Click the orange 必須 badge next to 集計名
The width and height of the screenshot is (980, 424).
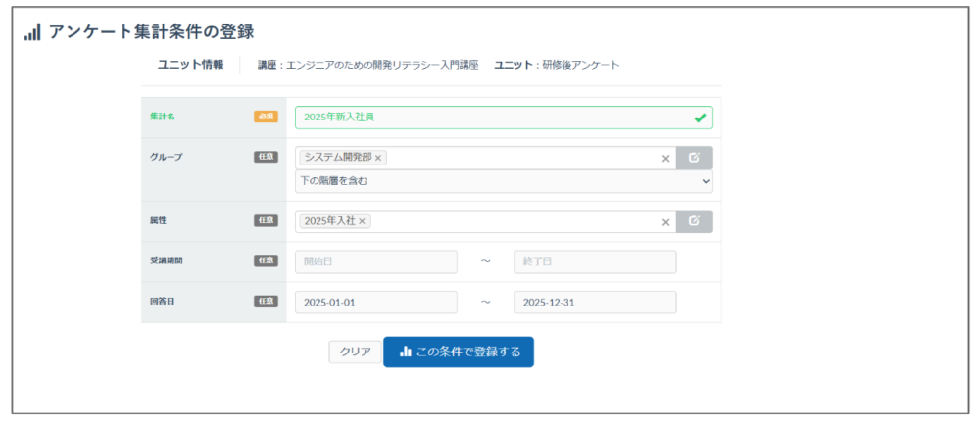(266, 117)
